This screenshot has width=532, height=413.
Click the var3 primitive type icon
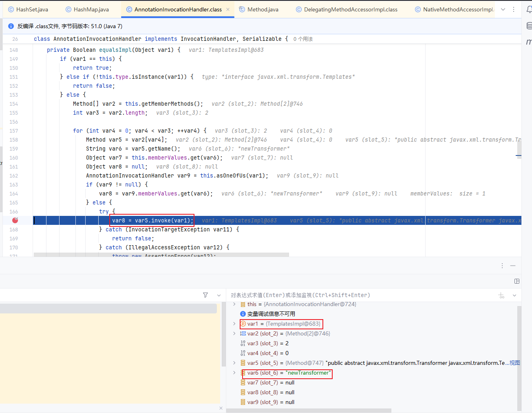point(243,343)
